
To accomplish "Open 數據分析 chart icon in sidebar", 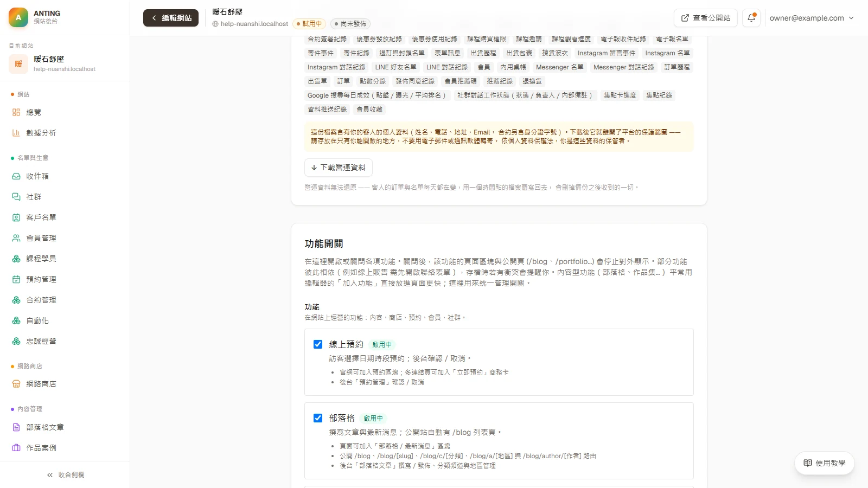I will coord(16,133).
